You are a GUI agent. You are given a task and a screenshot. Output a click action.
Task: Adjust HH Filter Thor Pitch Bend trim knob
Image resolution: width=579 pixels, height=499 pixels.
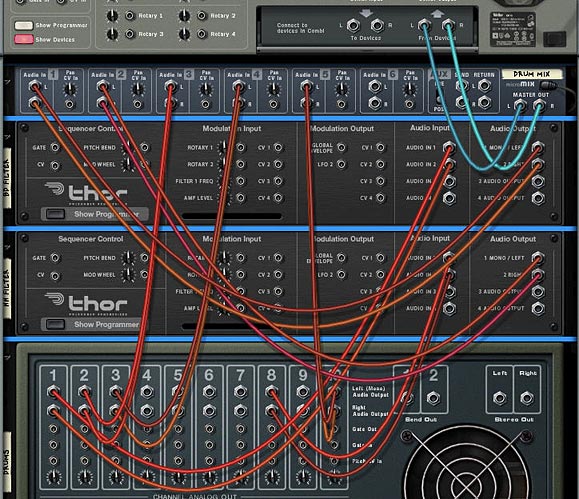click(128, 258)
